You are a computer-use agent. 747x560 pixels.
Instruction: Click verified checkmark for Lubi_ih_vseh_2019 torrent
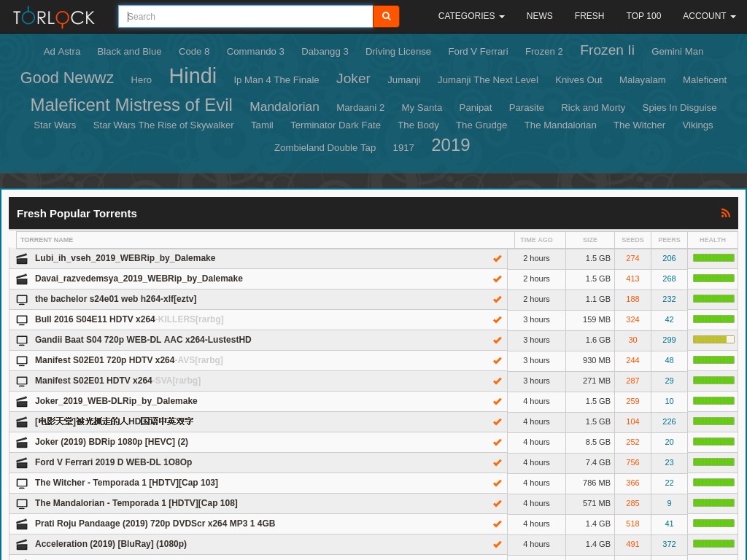pyautogui.click(x=497, y=259)
